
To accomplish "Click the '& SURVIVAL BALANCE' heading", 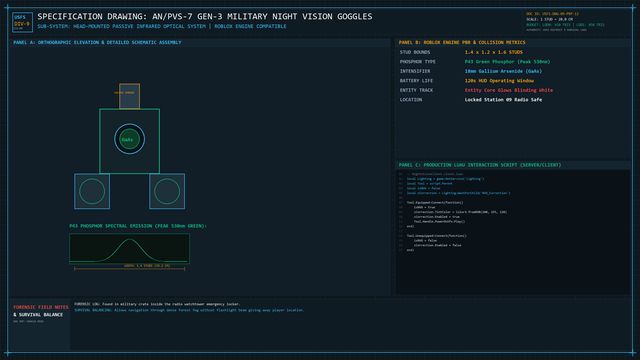I will click(x=38, y=315).
